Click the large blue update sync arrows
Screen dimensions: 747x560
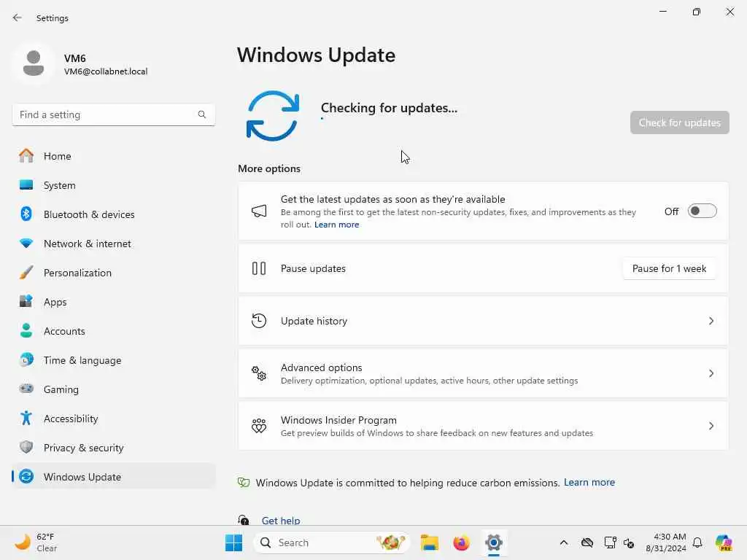[x=273, y=116]
